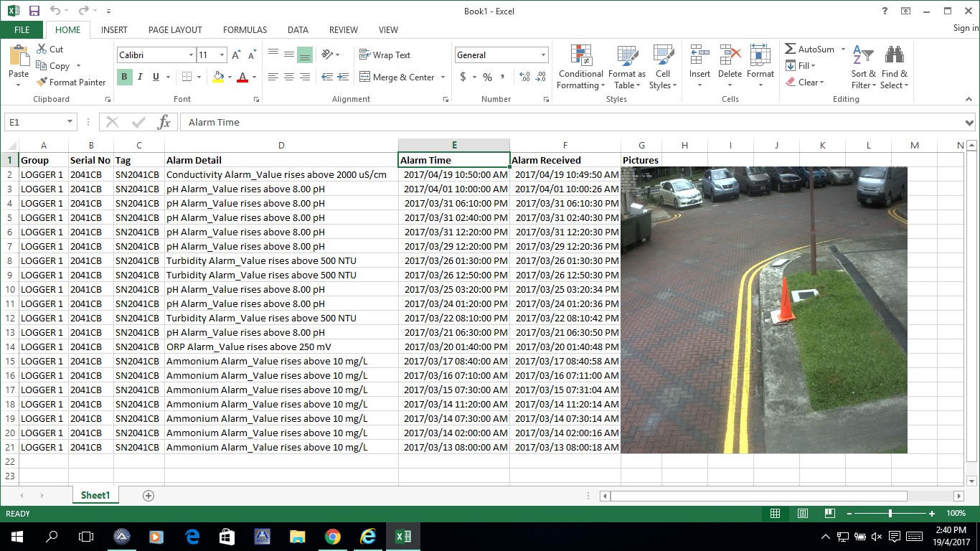980x551 pixels.
Task: Toggle Wrap Text
Action: 385,55
